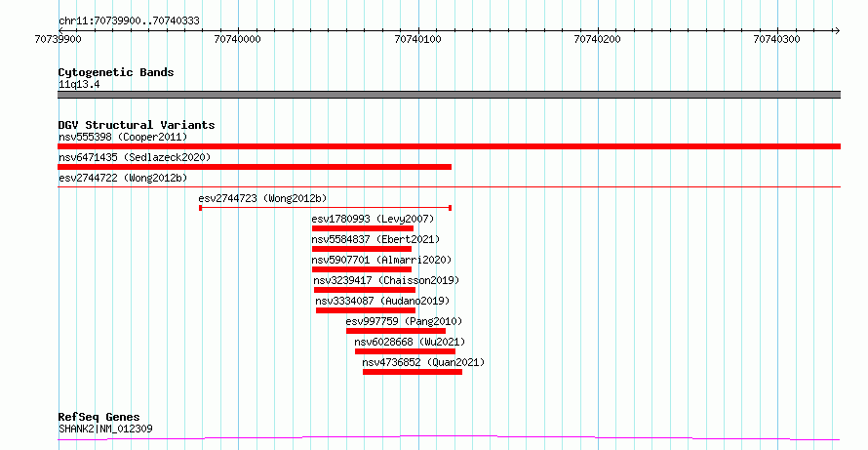The width and height of the screenshot is (868, 450).
Task: Select the gray 11q13.4 cytogenetic band bar
Action: (449, 95)
